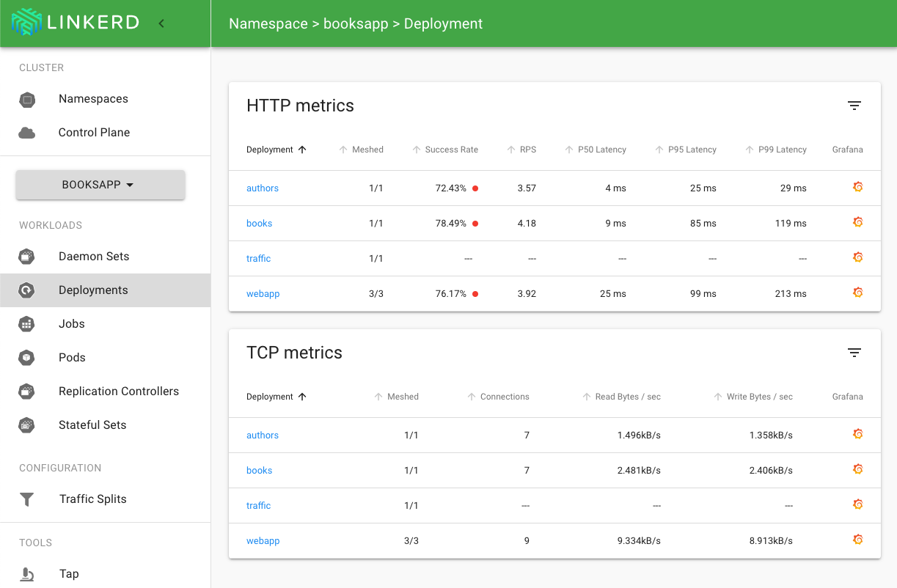Open Grafana for books in TCP metrics
This screenshot has height=588, width=897.
point(857,469)
